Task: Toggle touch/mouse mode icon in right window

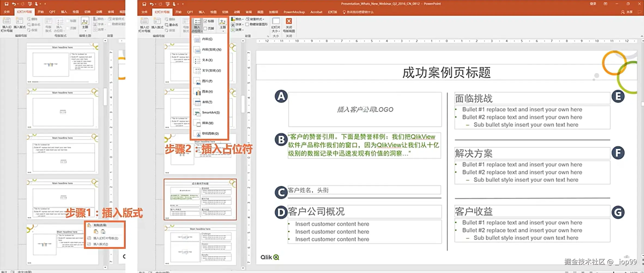Action: pyautogui.click(x=174, y=4)
